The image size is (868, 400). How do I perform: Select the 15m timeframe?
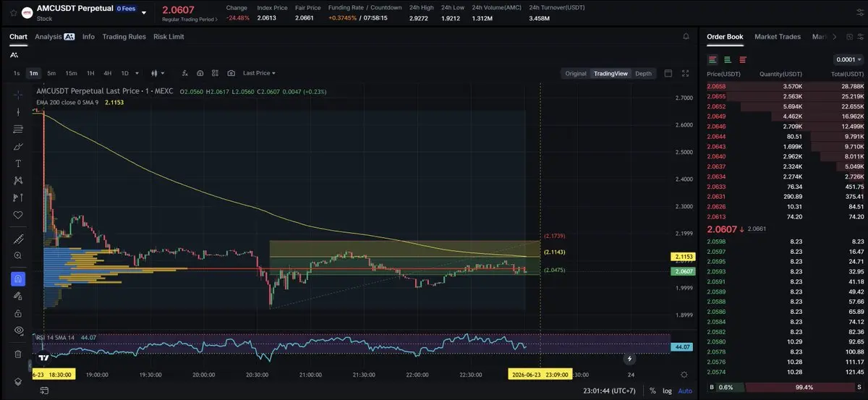pyautogui.click(x=71, y=73)
